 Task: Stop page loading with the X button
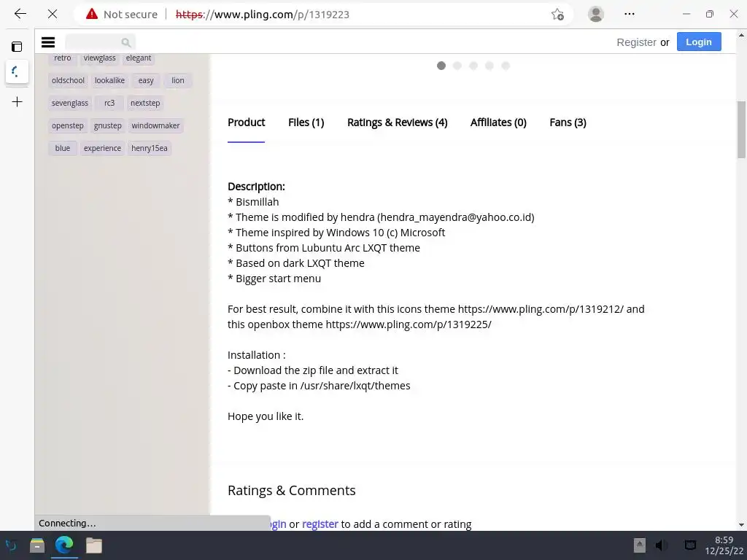53,14
